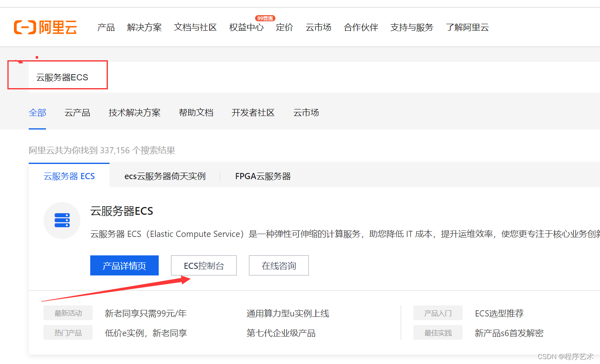600x364 pixels.
Task: Click the Aliyun logo
Action: (46, 27)
